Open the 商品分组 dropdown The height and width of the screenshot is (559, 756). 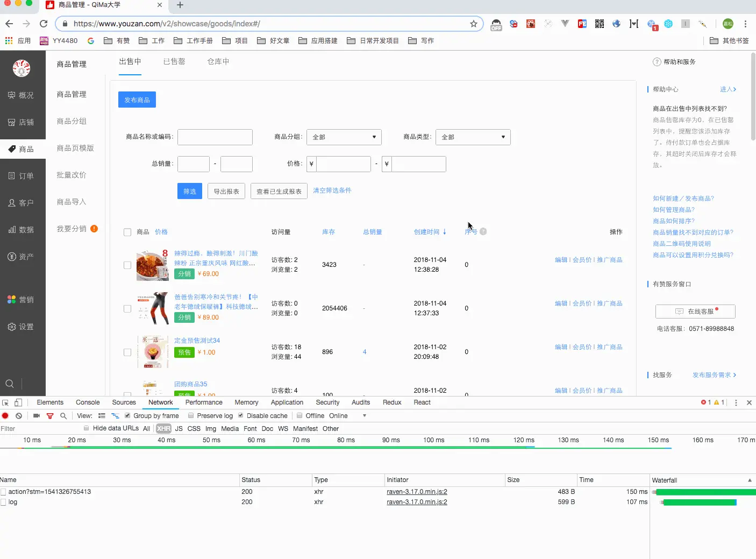344,137
